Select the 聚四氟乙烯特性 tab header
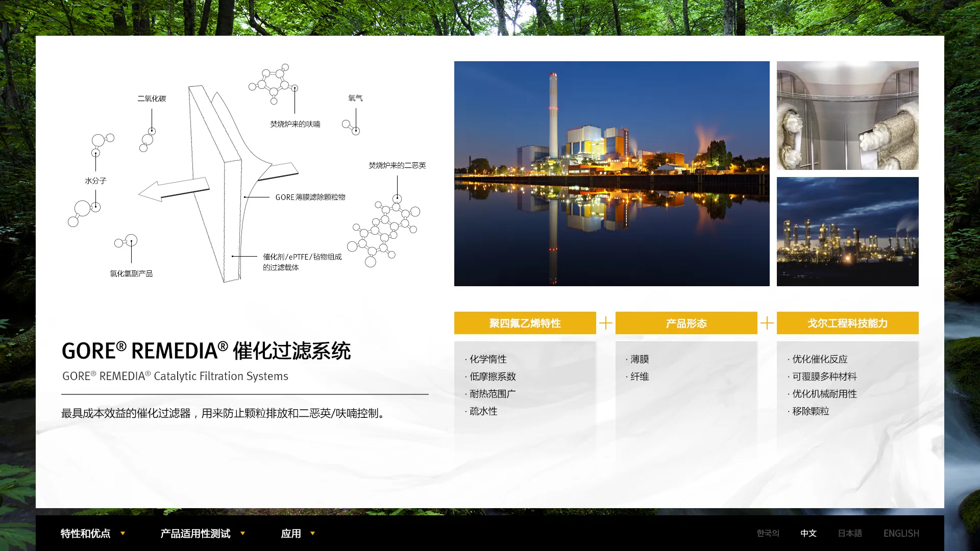Image resolution: width=980 pixels, height=551 pixels. coord(525,323)
